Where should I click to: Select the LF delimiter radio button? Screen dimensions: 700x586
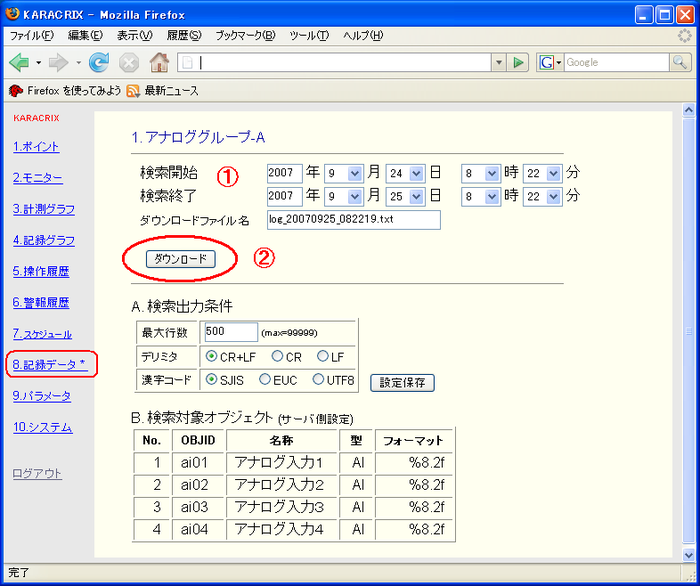click(323, 356)
